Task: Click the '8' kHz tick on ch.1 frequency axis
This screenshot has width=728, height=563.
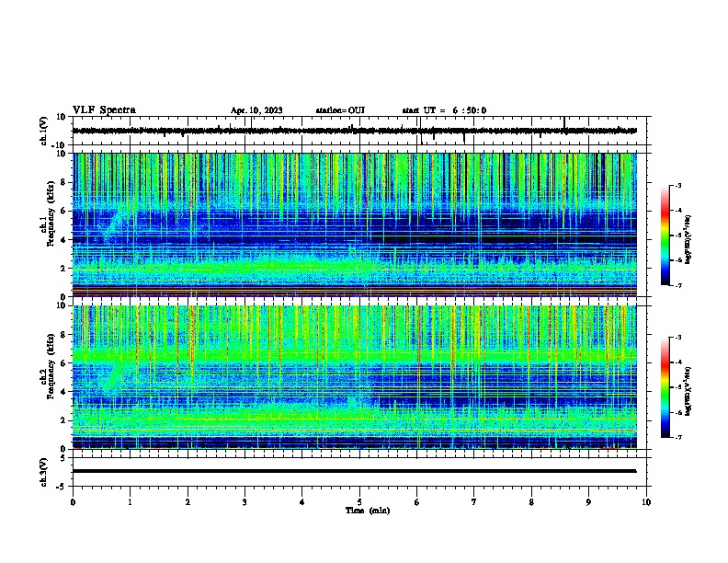Action: click(64, 182)
